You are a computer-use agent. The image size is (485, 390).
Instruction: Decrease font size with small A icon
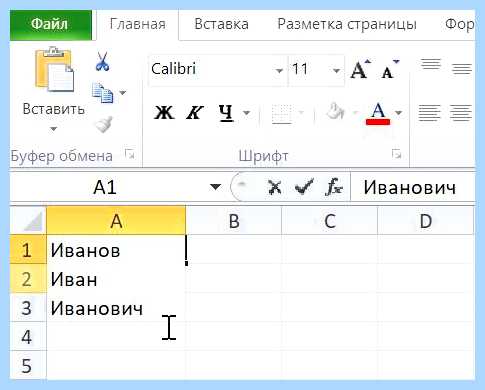pos(390,70)
